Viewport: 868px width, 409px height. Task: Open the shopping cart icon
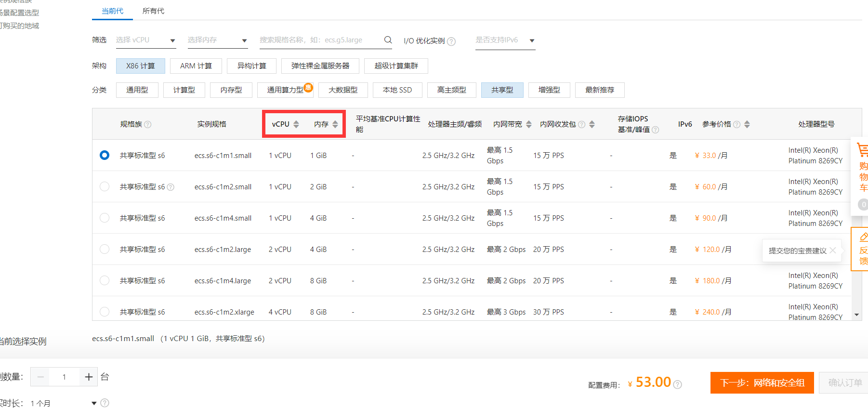(x=863, y=150)
